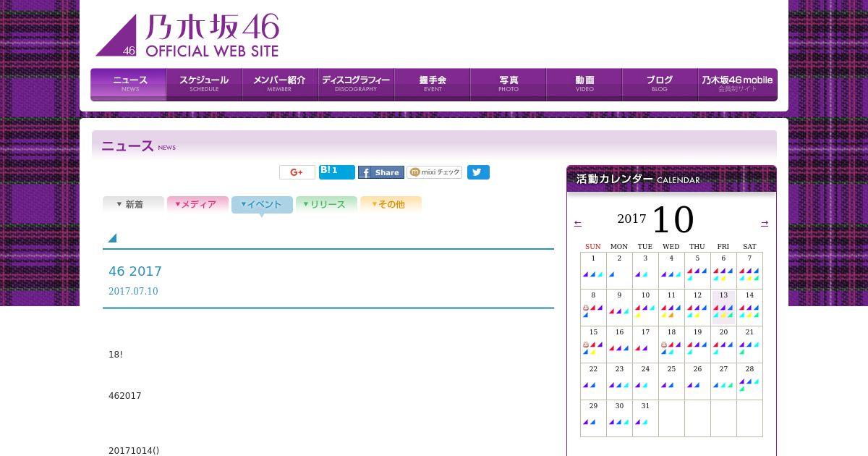Click the mixi チェック button
Image resolution: width=868 pixels, height=456 pixels.
(435, 172)
